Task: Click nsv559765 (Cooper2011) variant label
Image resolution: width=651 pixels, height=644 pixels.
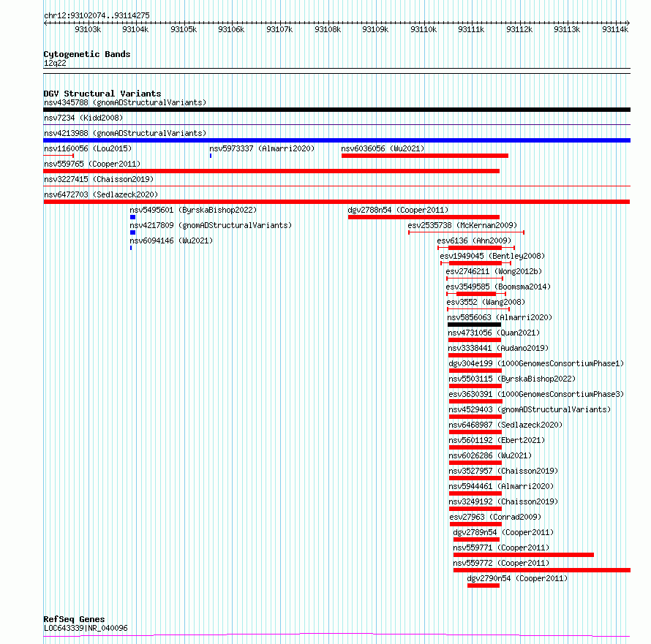Action: [92, 164]
